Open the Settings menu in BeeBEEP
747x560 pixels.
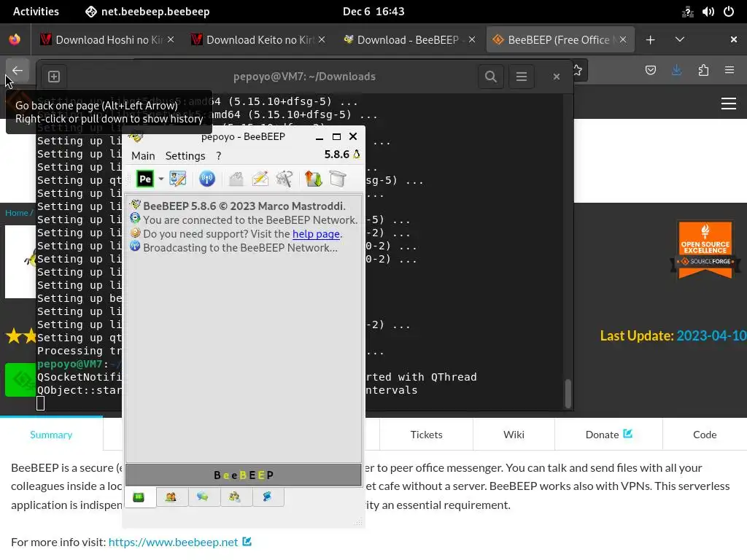185,156
